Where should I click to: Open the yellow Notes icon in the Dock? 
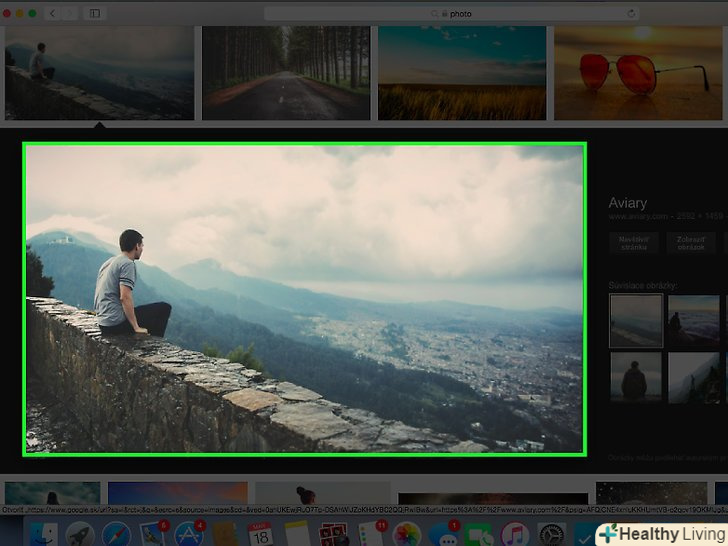(x=297, y=534)
